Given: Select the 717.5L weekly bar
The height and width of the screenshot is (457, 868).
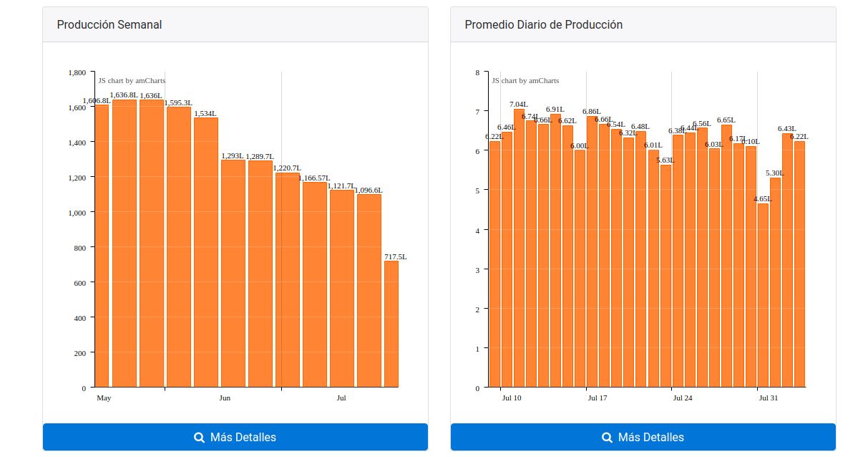Looking at the screenshot, I should [x=391, y=324].
